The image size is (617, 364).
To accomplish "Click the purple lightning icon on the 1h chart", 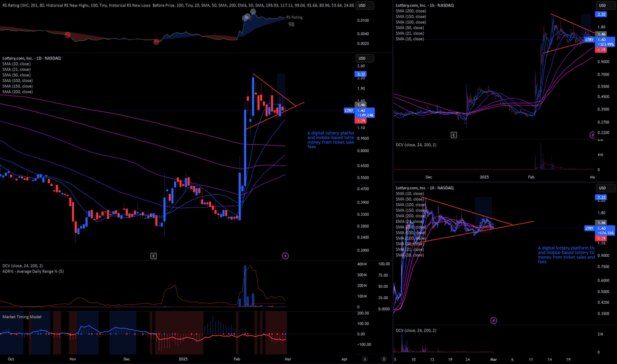I will point(593,135).
